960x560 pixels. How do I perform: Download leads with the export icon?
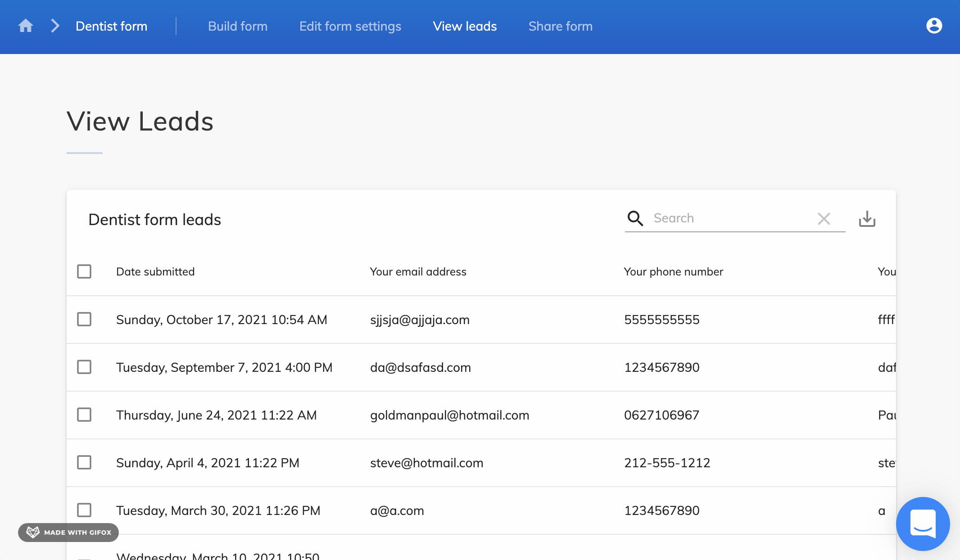coord(867,219)
